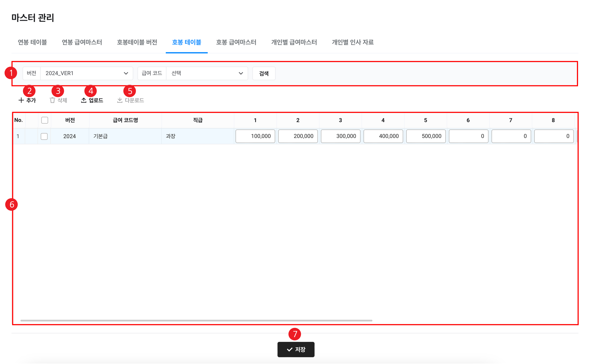Expand the 급여 코드 선택 dropdown

(x=207, y=73)
